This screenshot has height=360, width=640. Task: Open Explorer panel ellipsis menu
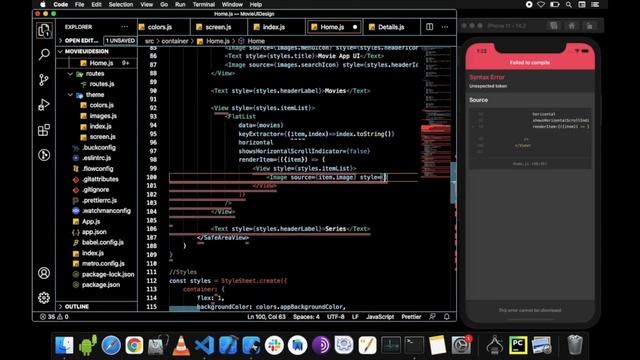tap(124, 27)
